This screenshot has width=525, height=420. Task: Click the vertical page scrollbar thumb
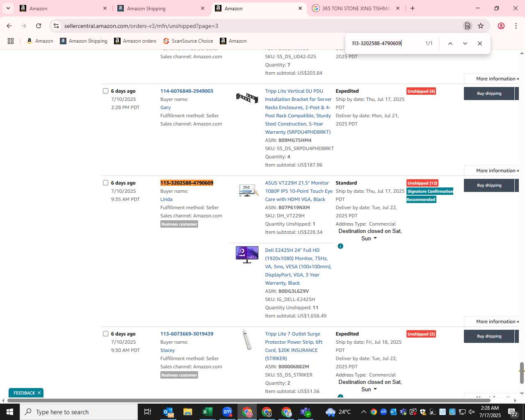(522, 372)
